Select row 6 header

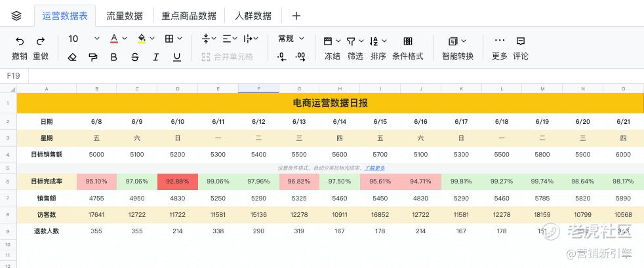point(8,182)
